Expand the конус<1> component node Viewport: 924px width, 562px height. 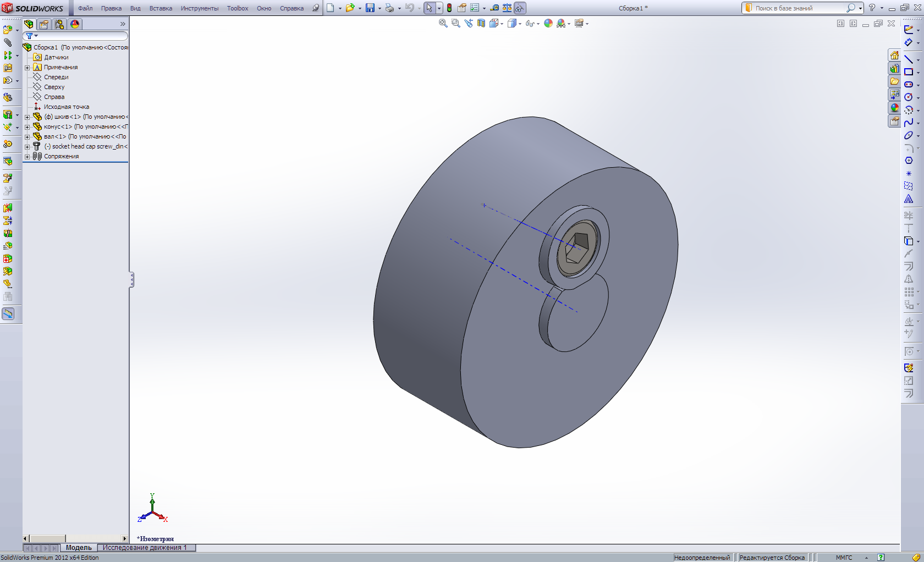pos(27,127)
